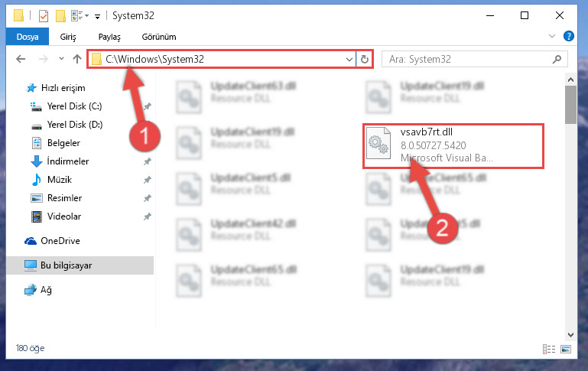This screenshot has height=371, width=588.
Task: Click the Properties quick access icon
Action: point(44,16)
